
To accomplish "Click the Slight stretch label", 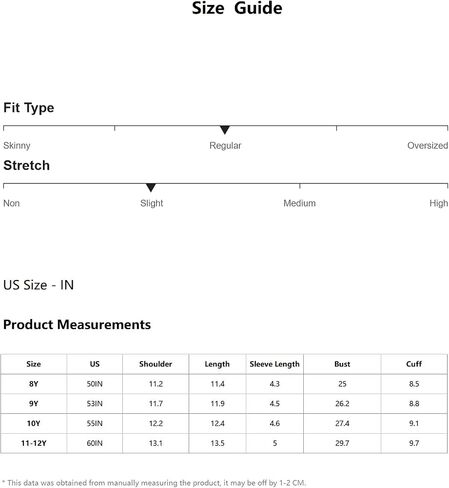I will point(152,203).
